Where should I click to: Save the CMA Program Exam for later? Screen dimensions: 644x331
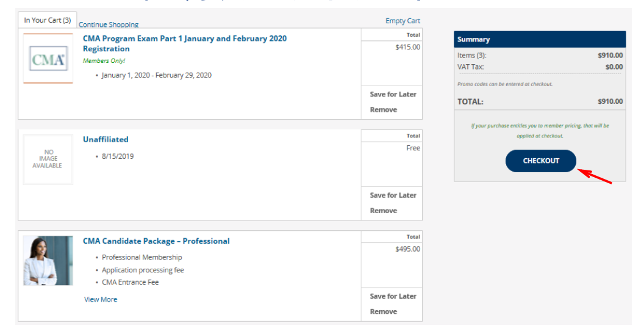pos(393,94)
